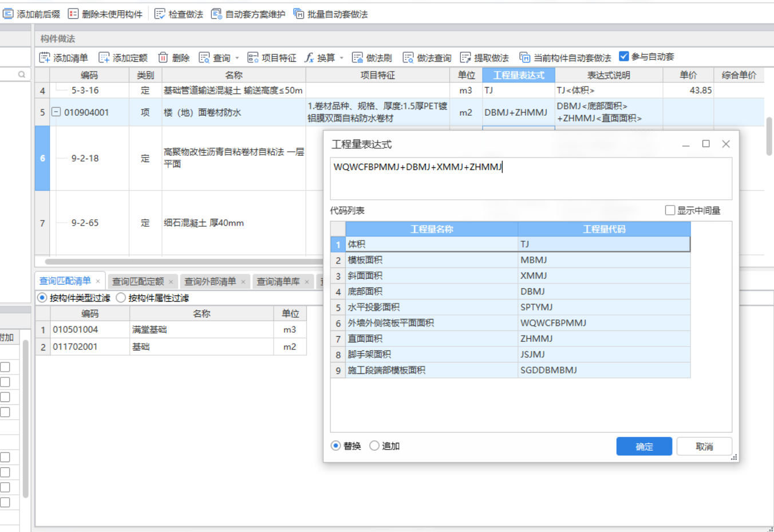The image size is (774, 532).
Task: Click the 工程量表达式 column header
Action: (519, 75)
